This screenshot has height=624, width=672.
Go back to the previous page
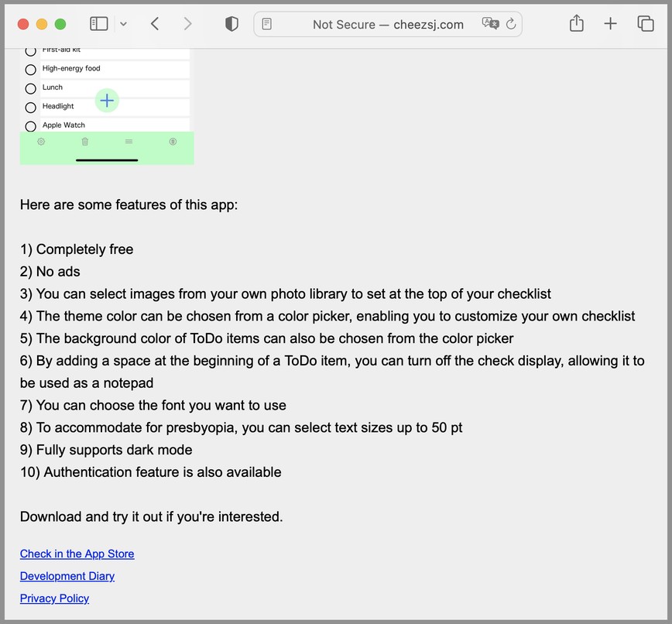point(155,24)
